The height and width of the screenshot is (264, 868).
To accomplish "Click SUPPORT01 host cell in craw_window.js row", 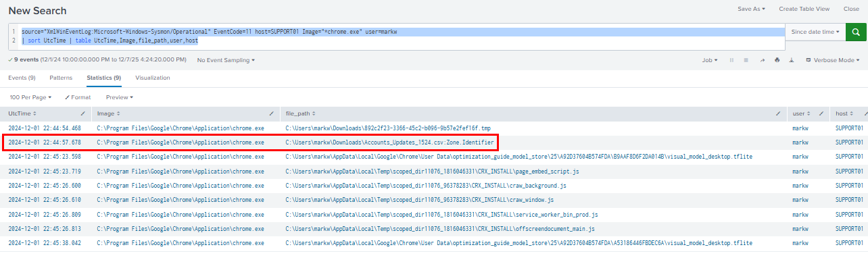I will (850, 201).
